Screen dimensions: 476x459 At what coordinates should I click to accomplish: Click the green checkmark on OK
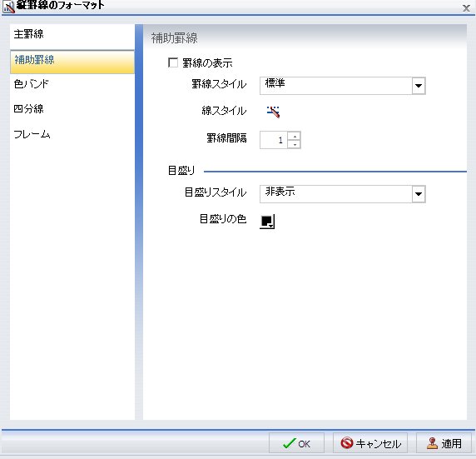(x=289, y=443)
